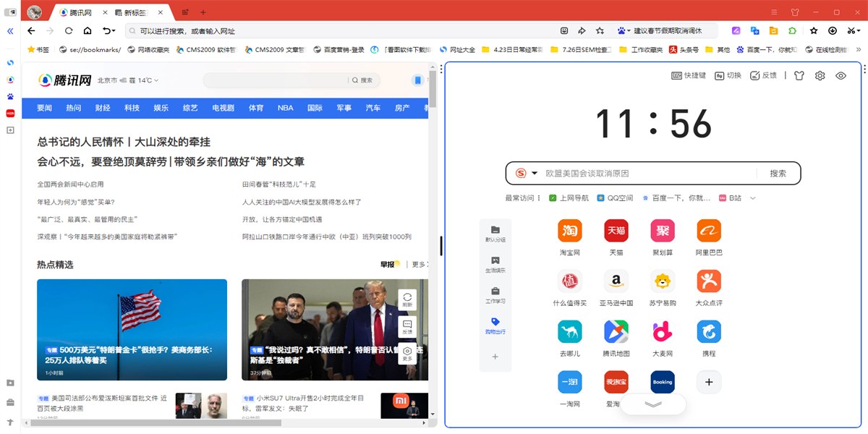Select the NBA navigation menu item
Viewport: 868px width, 434px height.
pyautogui.click(x=286, y=108)
